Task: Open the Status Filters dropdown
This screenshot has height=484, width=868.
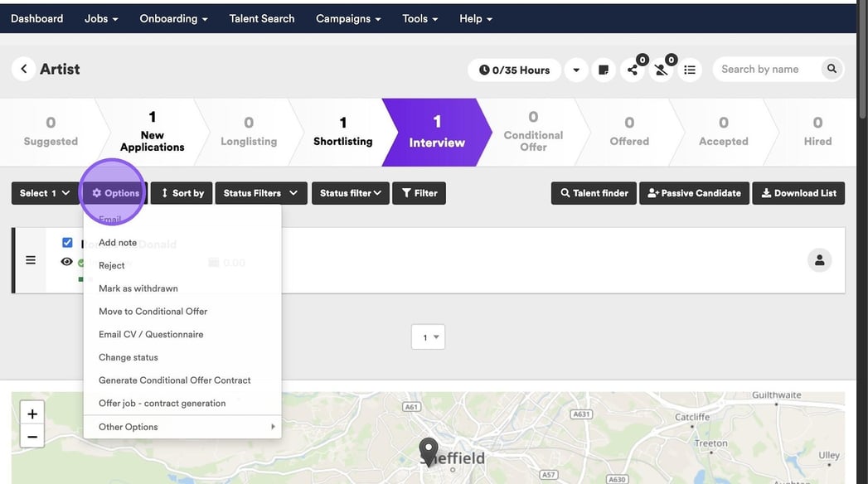Action: click(260, 193)
